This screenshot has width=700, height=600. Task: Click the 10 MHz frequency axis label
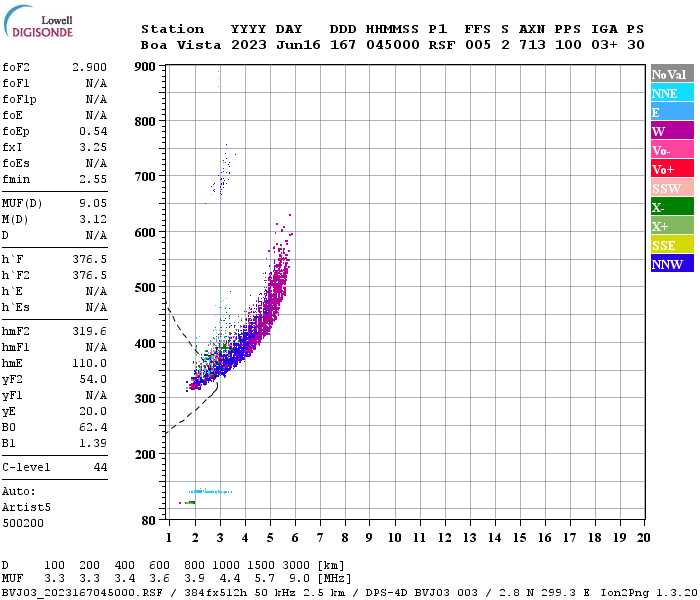(395, 538)
